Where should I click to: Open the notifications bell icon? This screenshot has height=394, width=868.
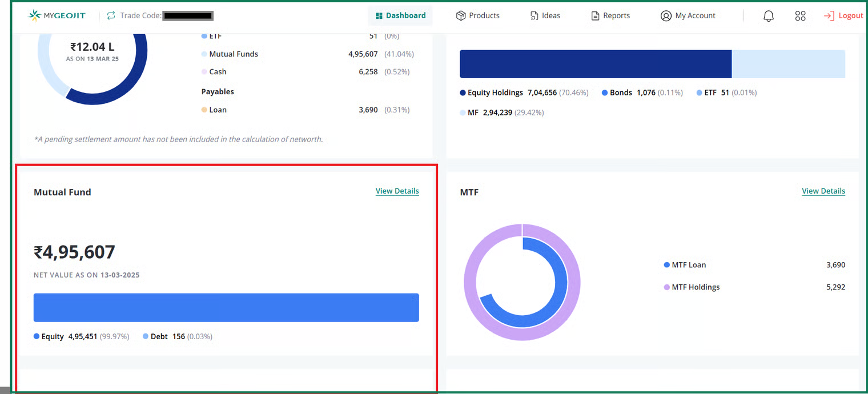point(768,16)
